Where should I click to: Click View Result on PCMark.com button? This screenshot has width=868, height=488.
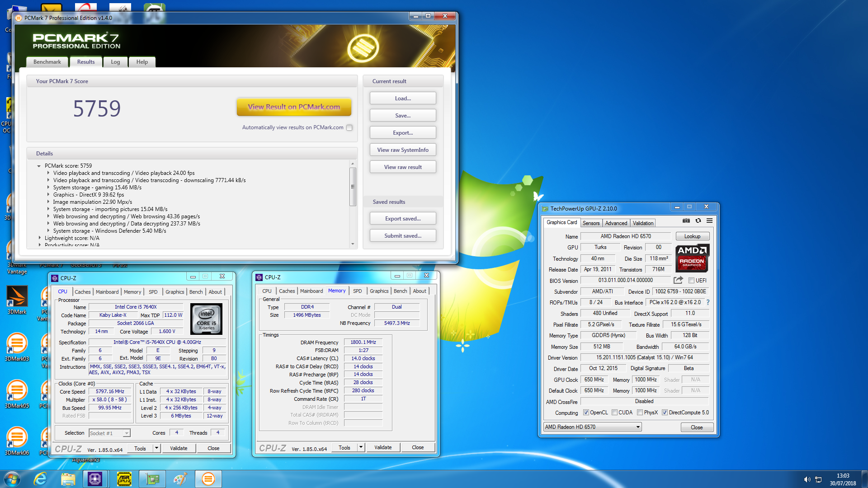tap(294, 107)
